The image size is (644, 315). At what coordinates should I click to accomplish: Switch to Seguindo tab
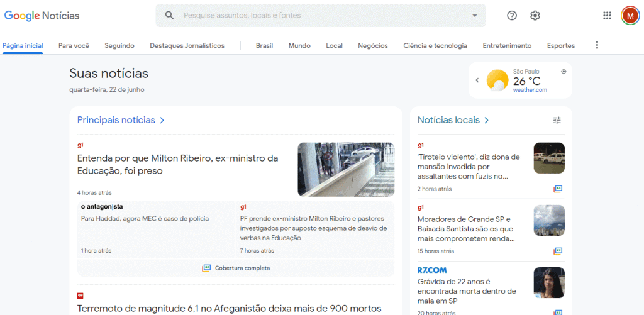click(119, 46)
